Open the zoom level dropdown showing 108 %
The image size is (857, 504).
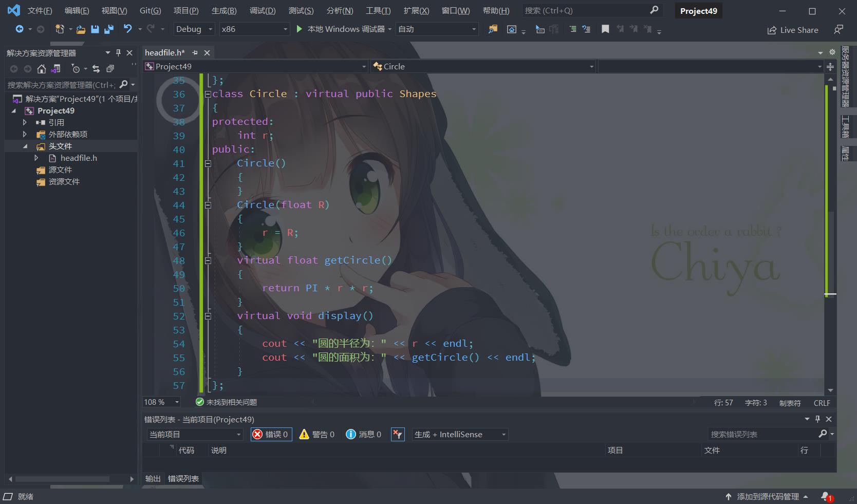[x=162, y=402]
